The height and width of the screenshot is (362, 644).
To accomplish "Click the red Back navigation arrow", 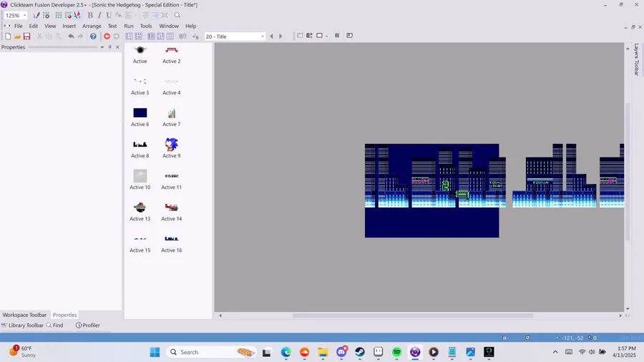I will [107, 36].
